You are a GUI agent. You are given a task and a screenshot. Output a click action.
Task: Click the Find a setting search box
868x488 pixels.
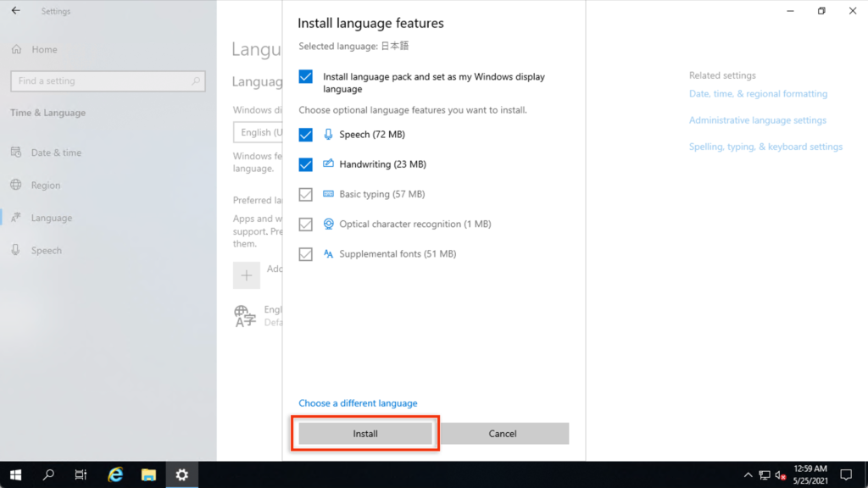[108, 80]
